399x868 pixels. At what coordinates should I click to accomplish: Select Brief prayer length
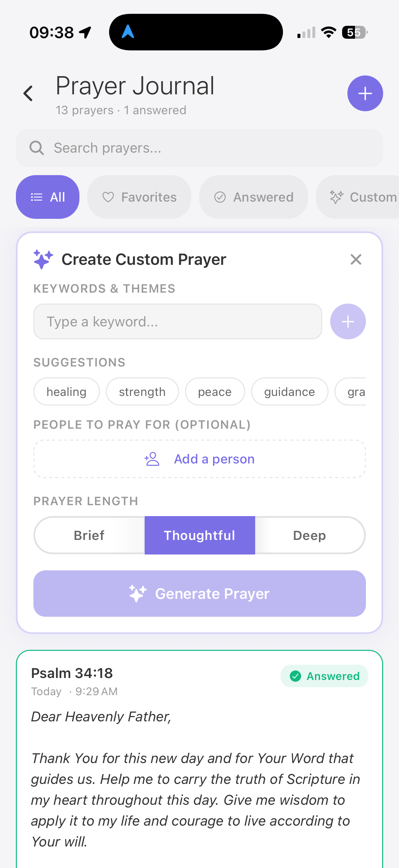pos(89,535)
